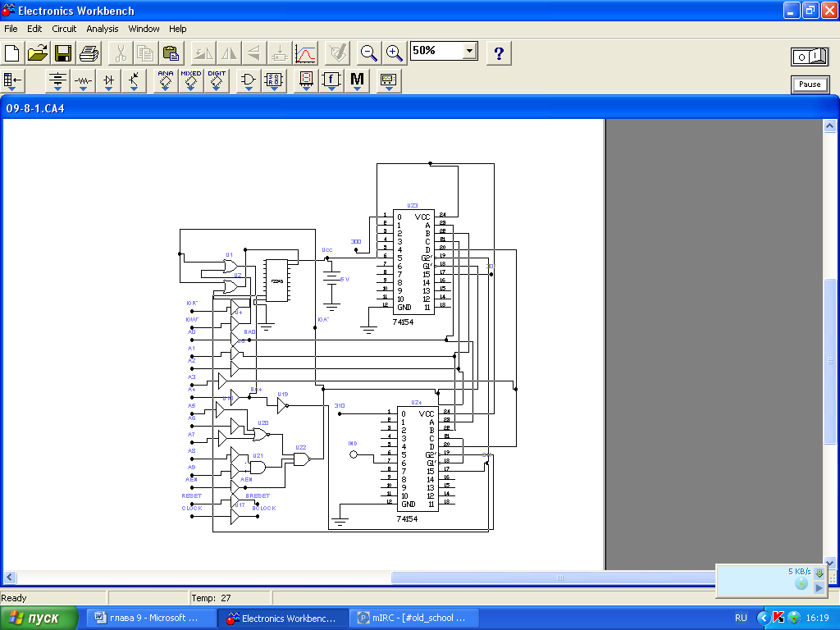Image resolution: width=840 pixels, height=630 pixels.
Task: Expand the 50% zoom dropdown
Action: click(x=469, y=51)
